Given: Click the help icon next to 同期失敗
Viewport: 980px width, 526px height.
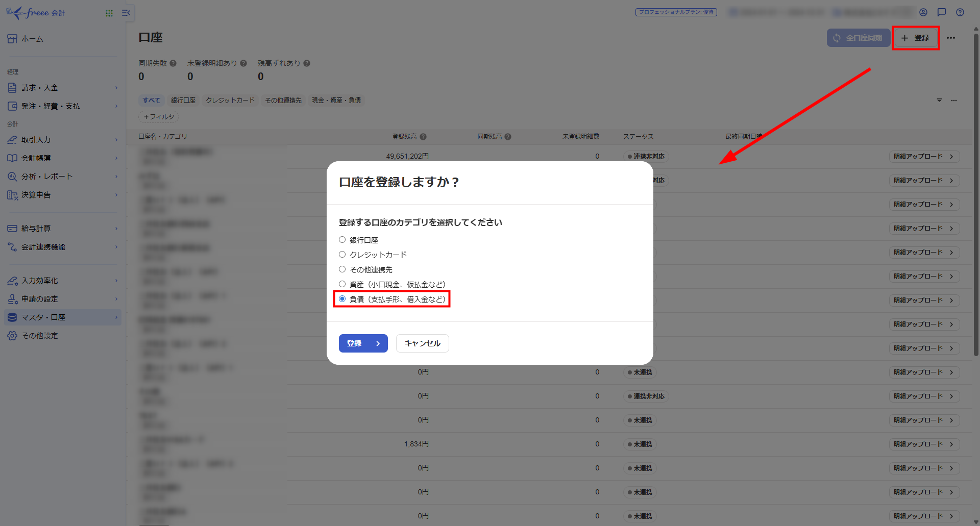Looking at the screenshot, I should point(173,63).
